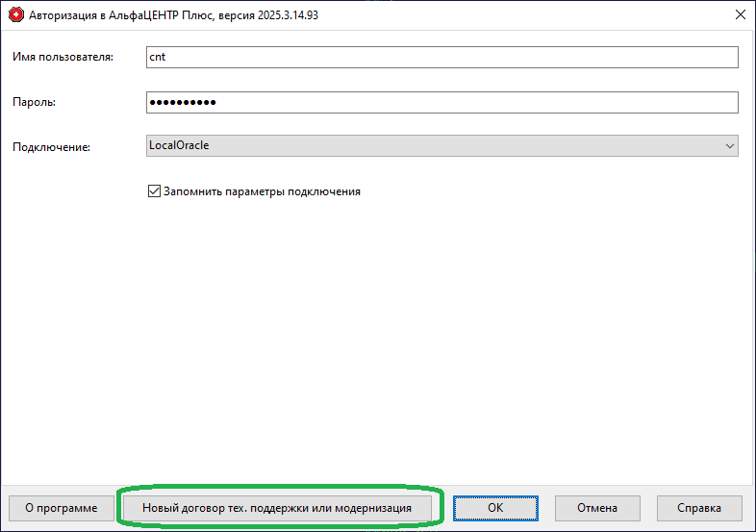Focus the Пароль password field

point(442,102)
